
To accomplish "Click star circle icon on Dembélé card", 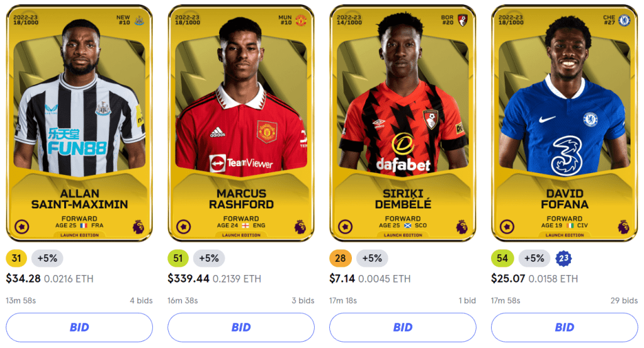I will pyautogui.click(x=345, y=227).
